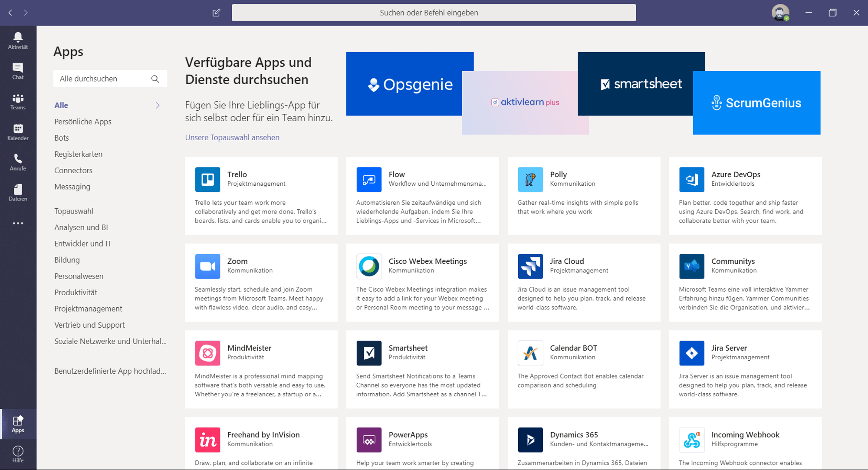Viewport: 868px width, 470px height.
Task: Open the Projektmanagement category
Action: click(88, 309)
